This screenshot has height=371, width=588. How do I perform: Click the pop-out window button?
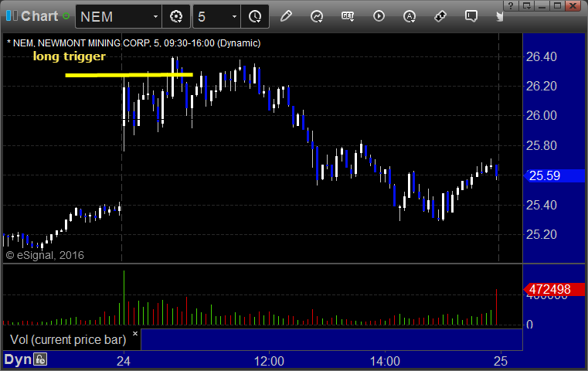(527, 5)
